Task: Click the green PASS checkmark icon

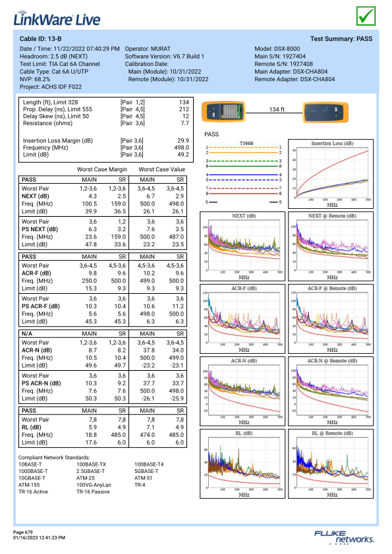Action: [x=366, y=16]
